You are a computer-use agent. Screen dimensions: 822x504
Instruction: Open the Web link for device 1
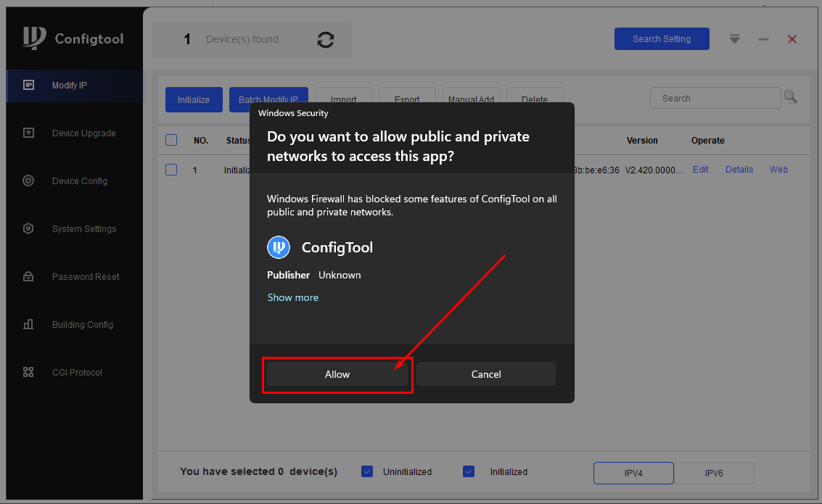pyautogui.click(x=778, y=170)
